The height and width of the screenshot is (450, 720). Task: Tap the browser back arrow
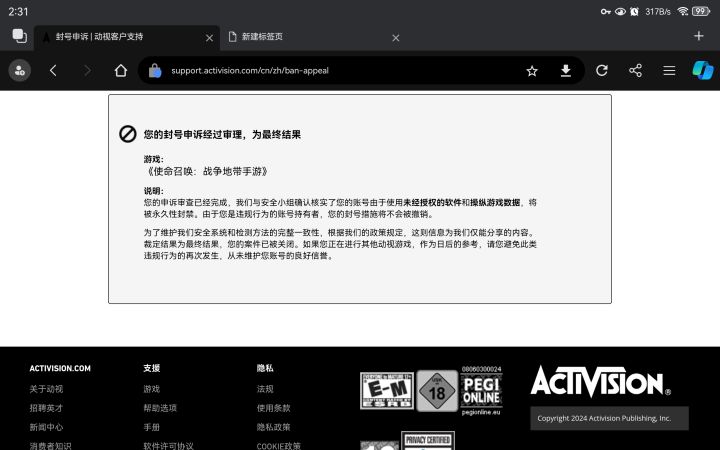coord(53,71)
